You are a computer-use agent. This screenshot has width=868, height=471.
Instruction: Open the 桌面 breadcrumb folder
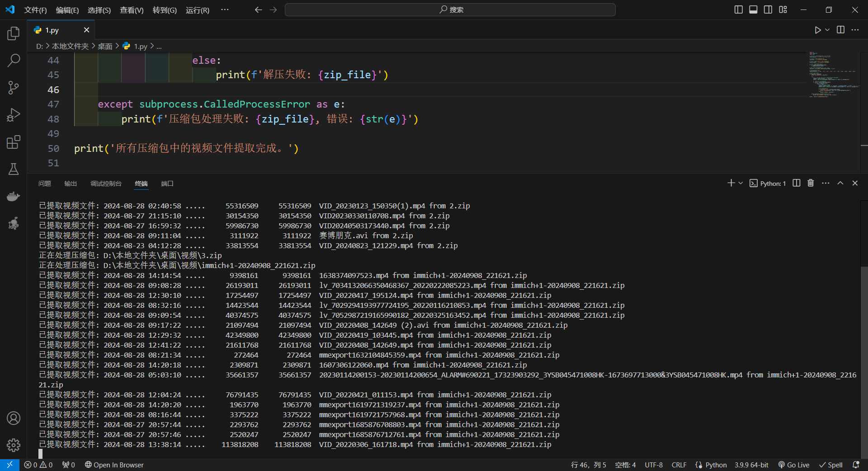(x=105, y=46)
